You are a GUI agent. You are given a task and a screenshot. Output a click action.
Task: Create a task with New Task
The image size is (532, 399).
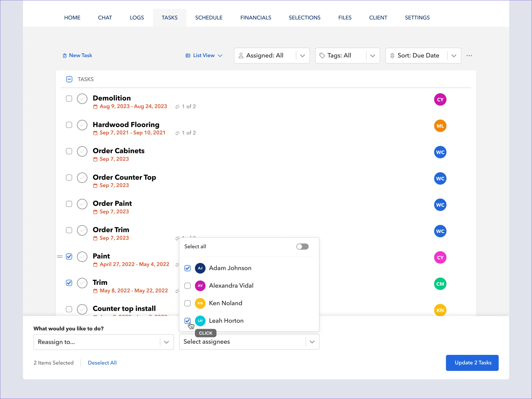pos(77,55)
